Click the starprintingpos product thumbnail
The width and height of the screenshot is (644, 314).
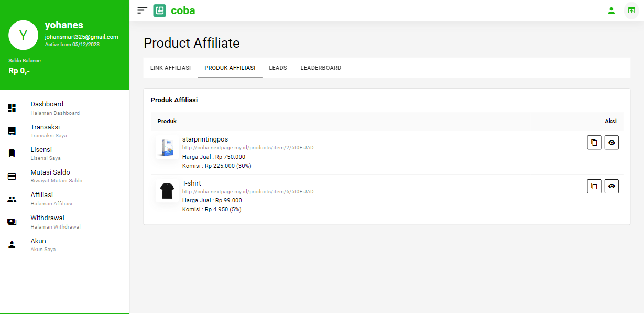coord(168,147)
